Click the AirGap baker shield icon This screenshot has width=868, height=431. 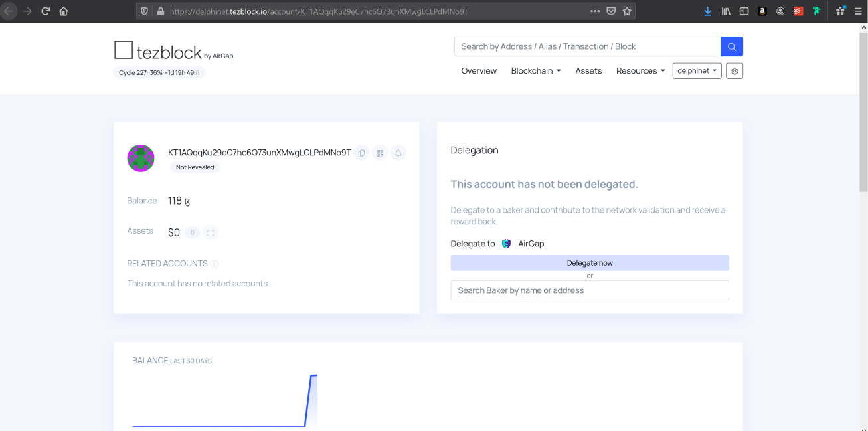pyautogui.click(x=506, y=244)
